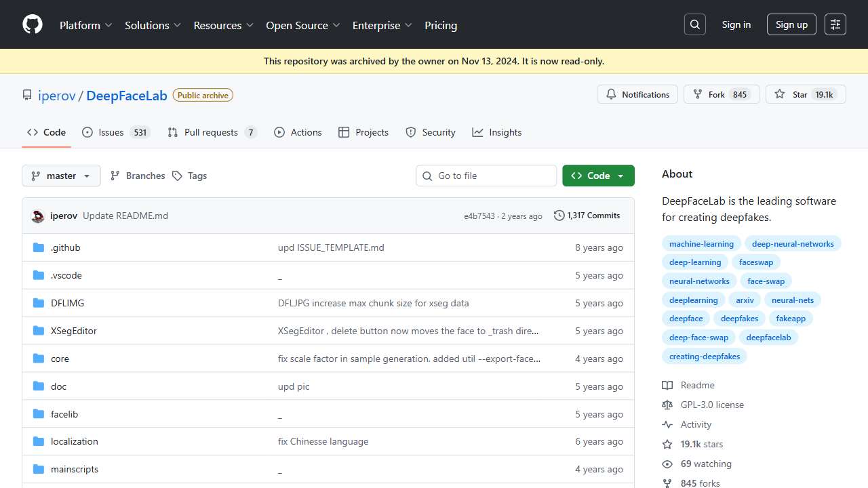Screen dimensions: 868x488
Task: Click iperov's avatar next to latest commit
Action: 38,216
